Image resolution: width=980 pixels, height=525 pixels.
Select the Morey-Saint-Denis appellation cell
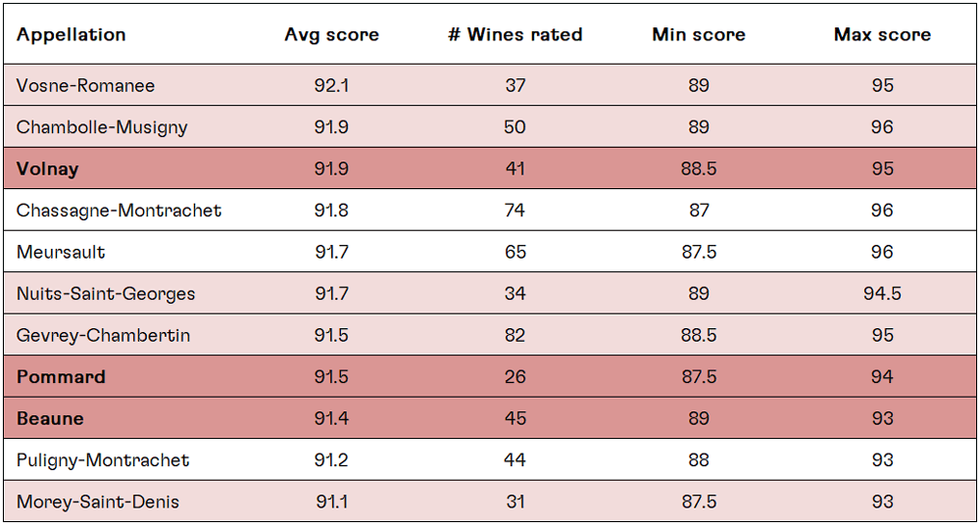click(98, 502)
